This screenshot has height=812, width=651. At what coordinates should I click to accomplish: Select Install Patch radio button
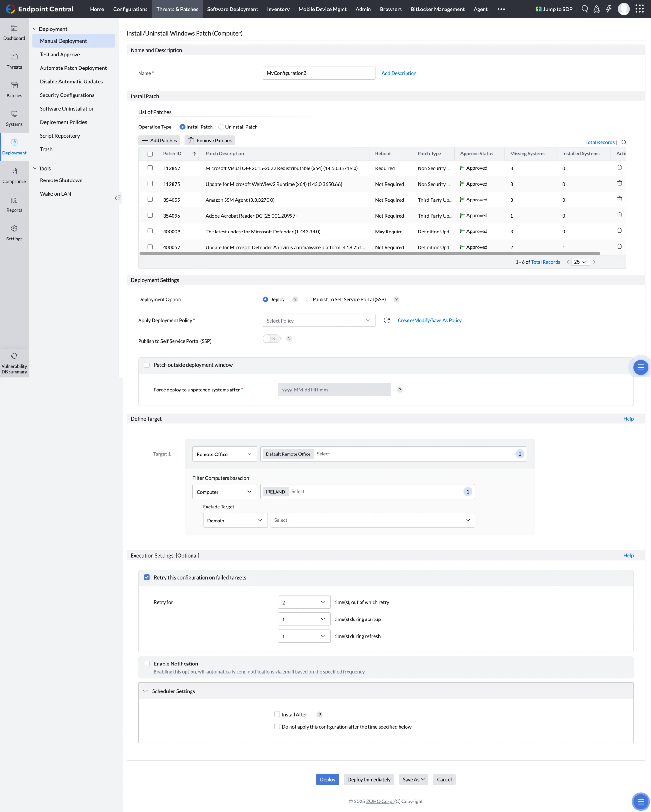tap(182, 127)
